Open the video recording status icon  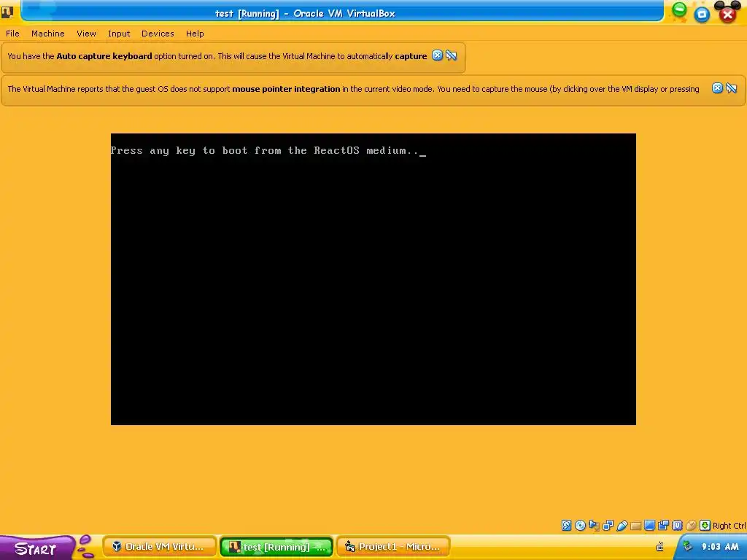[663, 525]
